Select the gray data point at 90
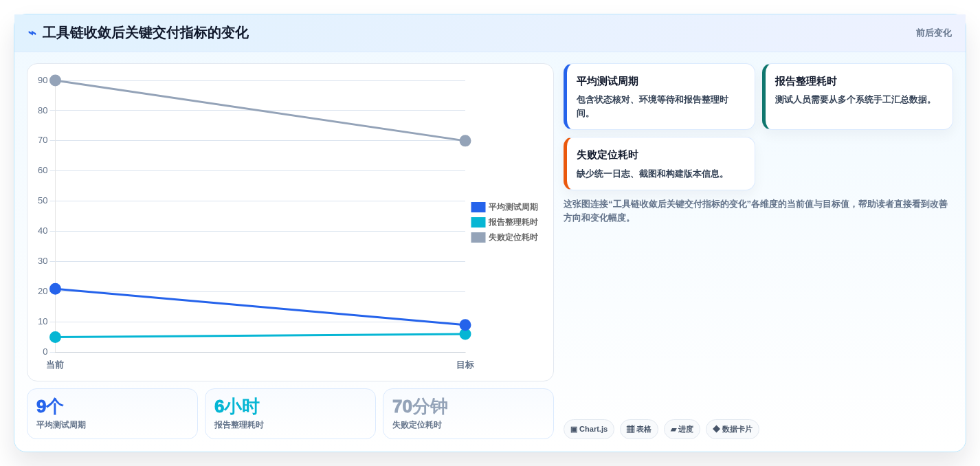 tap(56, 80)
